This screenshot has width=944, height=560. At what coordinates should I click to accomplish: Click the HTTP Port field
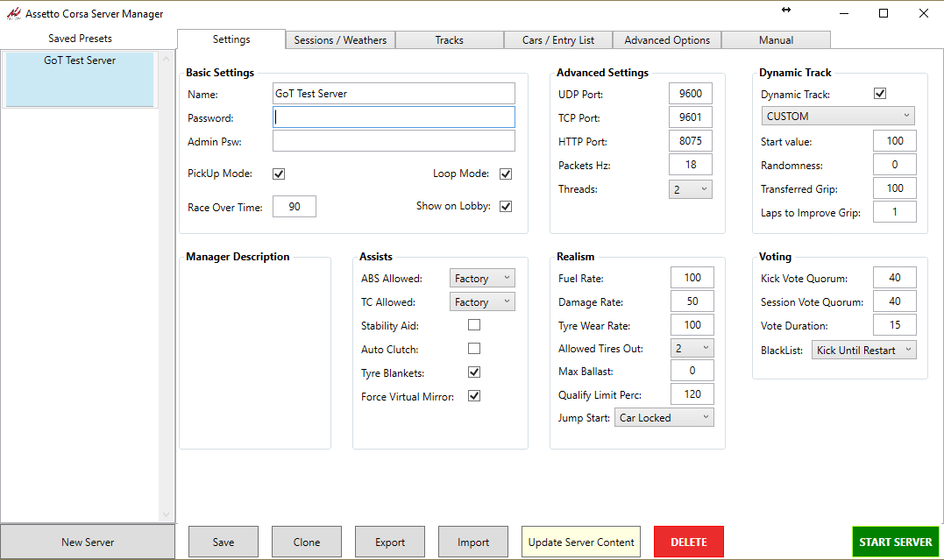tap(691, 140)
